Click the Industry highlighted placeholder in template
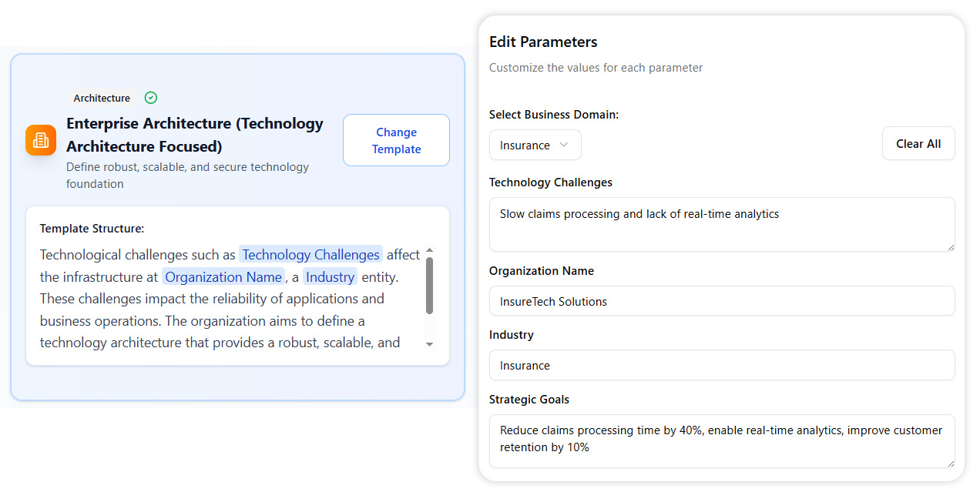 (x=331, y=277)
